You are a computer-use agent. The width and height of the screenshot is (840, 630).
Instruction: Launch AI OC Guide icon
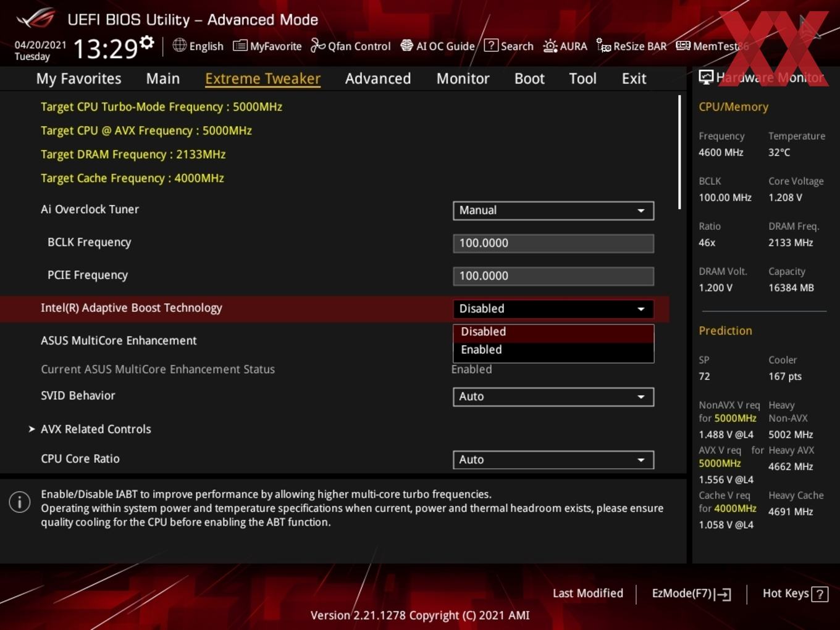(x=406, y=46)
